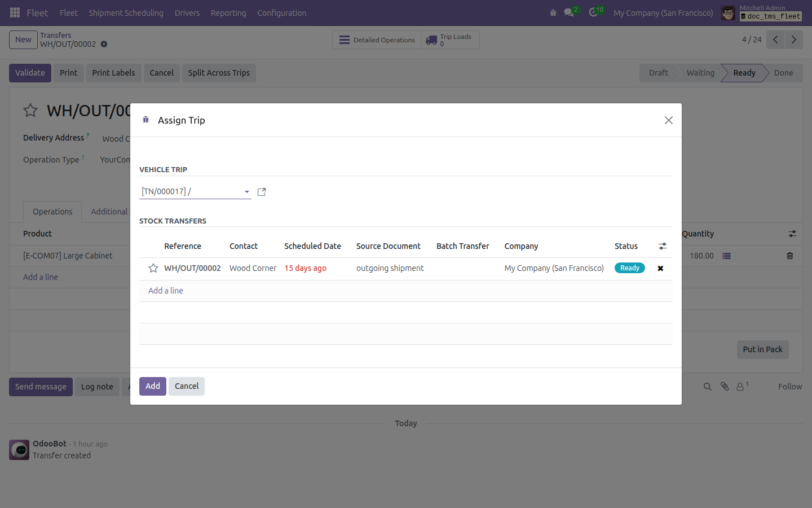Open the Drivers menu
The width and height of the screenshot is (812, 508).
pos(187,12)
